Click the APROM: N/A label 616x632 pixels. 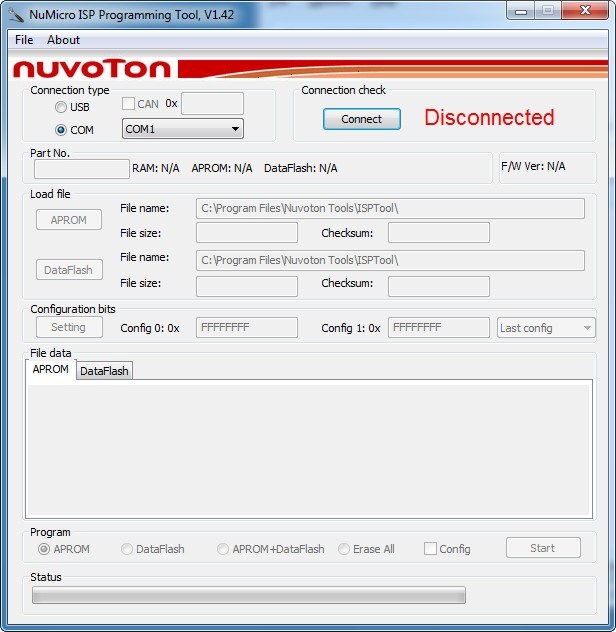(222, 168)
